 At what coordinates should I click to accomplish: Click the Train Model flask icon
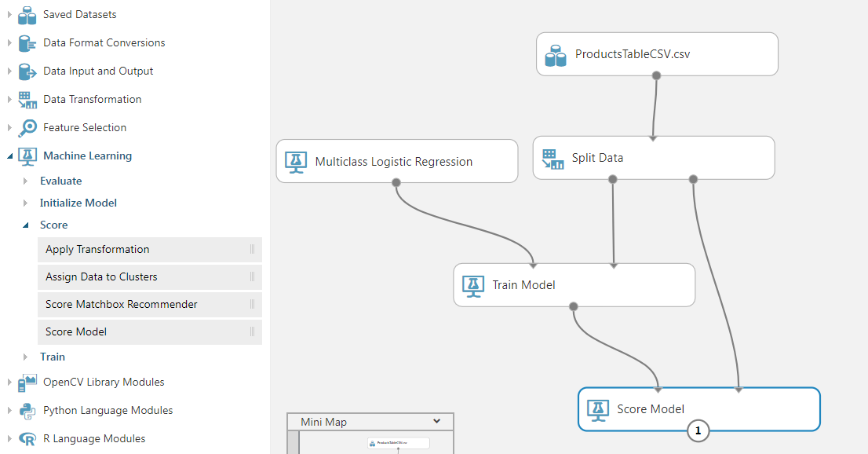coord(472,284)
